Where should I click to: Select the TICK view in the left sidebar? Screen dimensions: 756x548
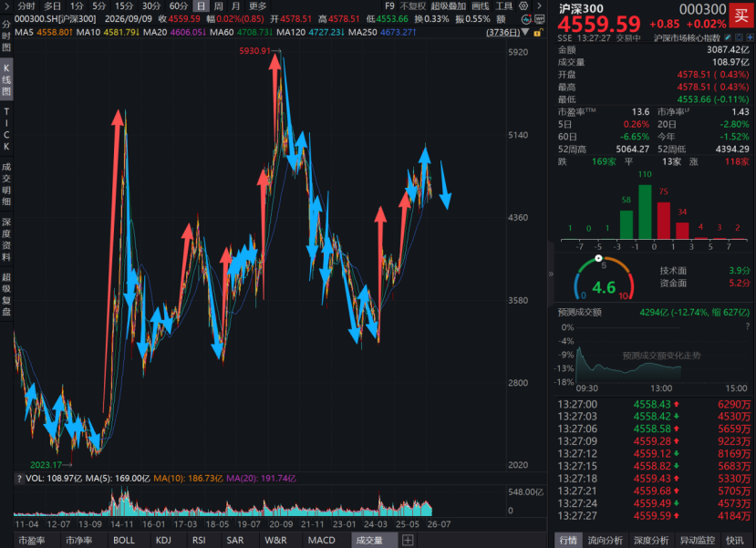[6, 129]
